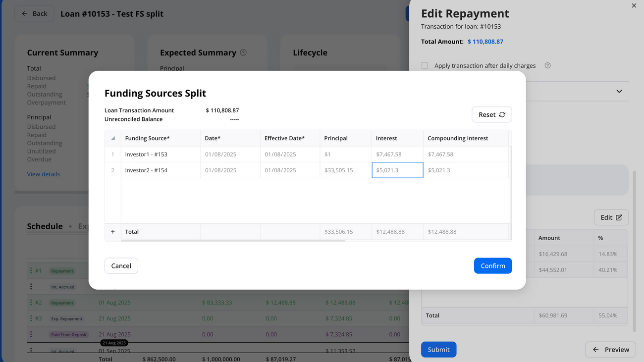Viewport: 644px width, 362px height.
Task: Expand the collapsed section chevron in panel
Action: click(x=619, y=91)
